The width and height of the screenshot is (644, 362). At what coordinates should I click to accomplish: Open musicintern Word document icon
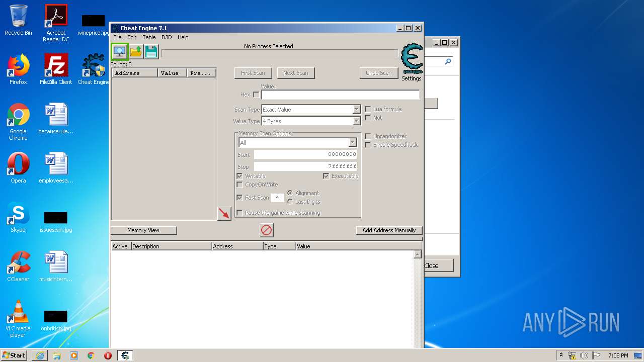point(56,266)
